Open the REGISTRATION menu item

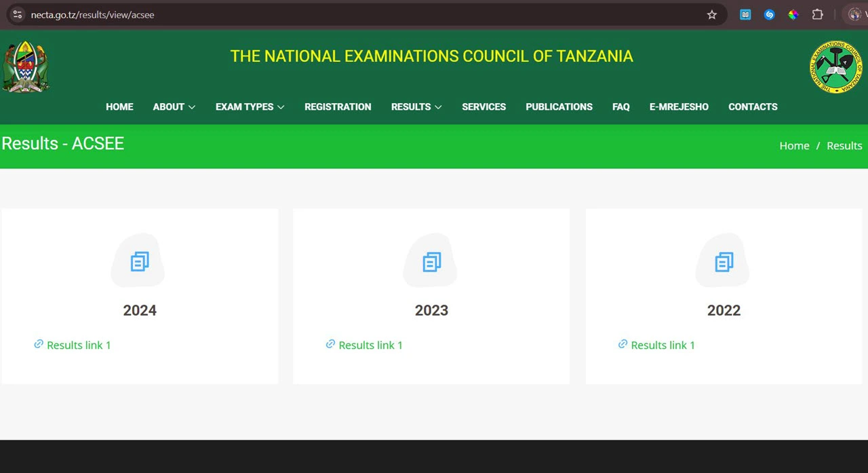(338, 107)
